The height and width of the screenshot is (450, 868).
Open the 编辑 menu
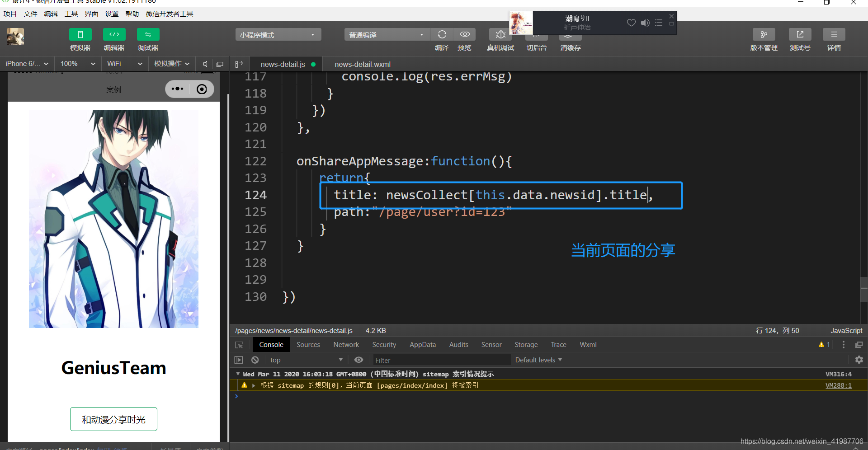click(x=51, y=14)
